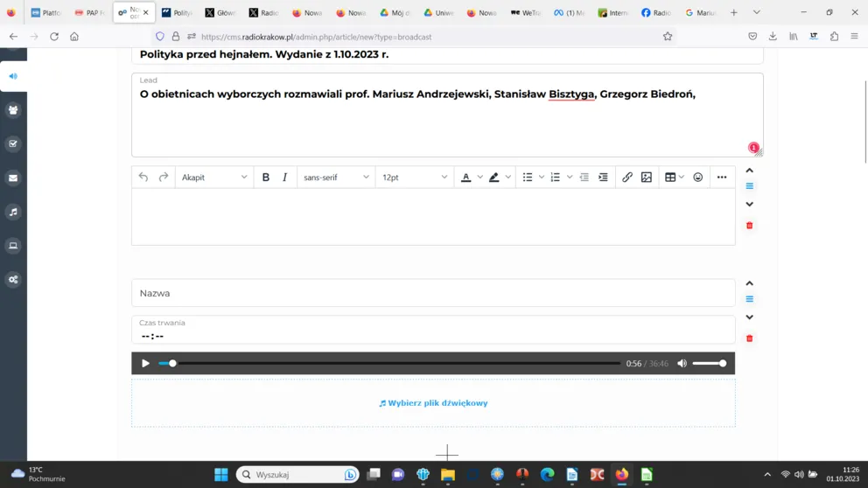Switch to the Google Mariusz tab
This screenshot has width=868, height=488.
click(700, 12)
